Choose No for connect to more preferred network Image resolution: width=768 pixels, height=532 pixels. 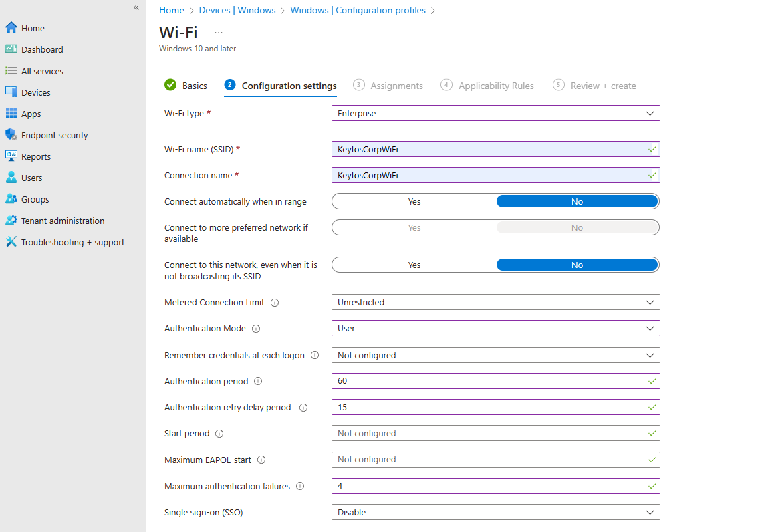577,227
